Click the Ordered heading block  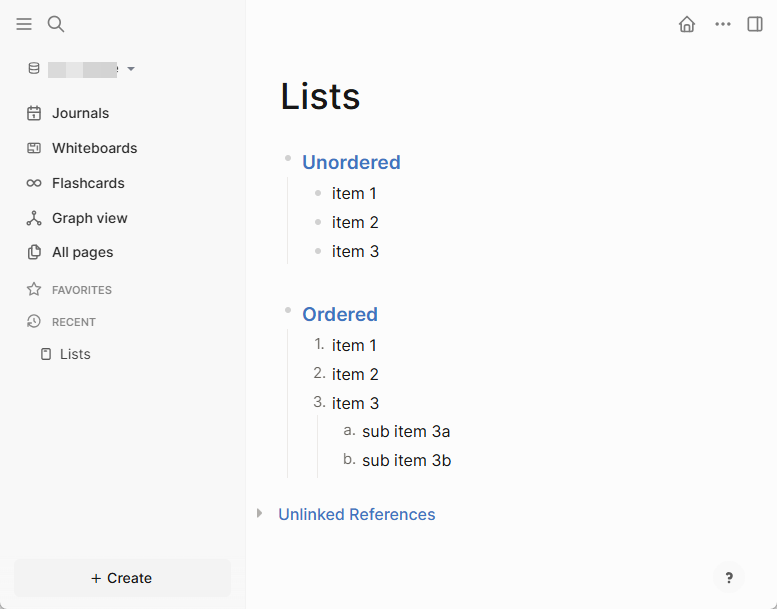pos(340,314)
